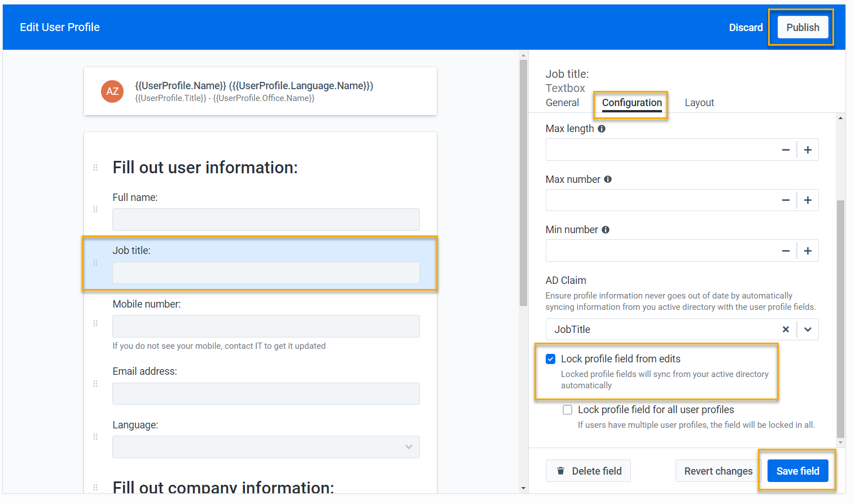Increment Max length using the plus stepper
Screen dimensions: 855x504
(807, 150)
